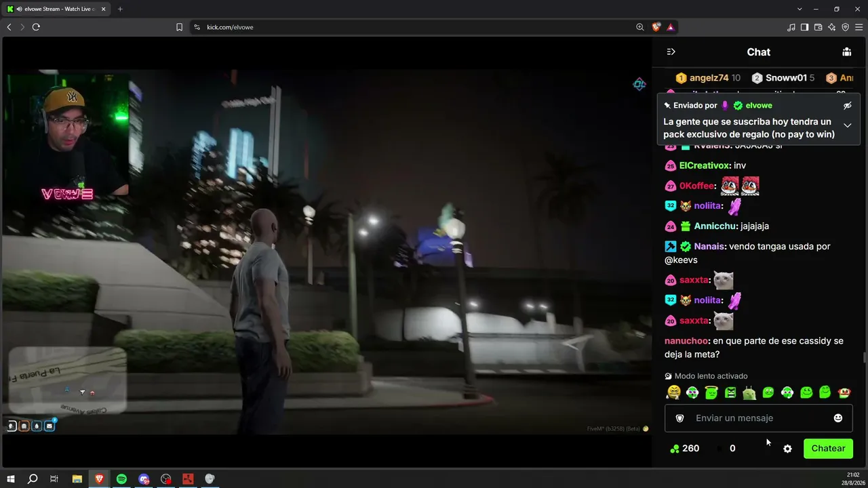Click nanuchoo's username in chat

coord(686,341)
